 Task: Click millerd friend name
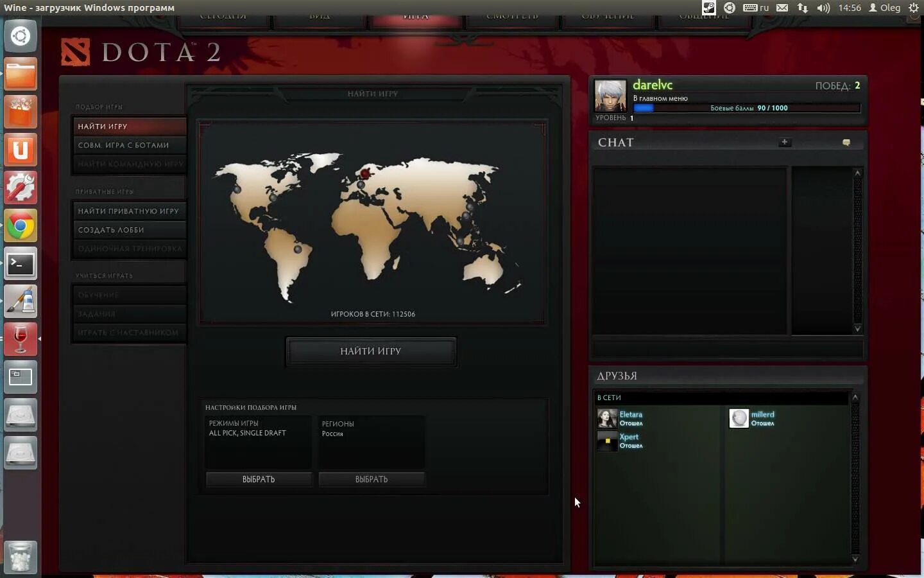[763, 414]
